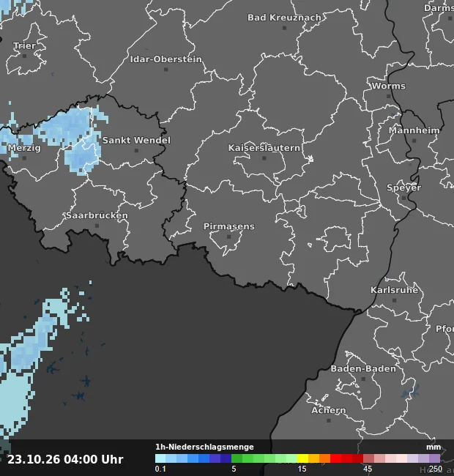The width and height of the screenshot is (454, 476).
Task: Click the square marker under Bad Kreuznach
Action: (x=284, y=28)
